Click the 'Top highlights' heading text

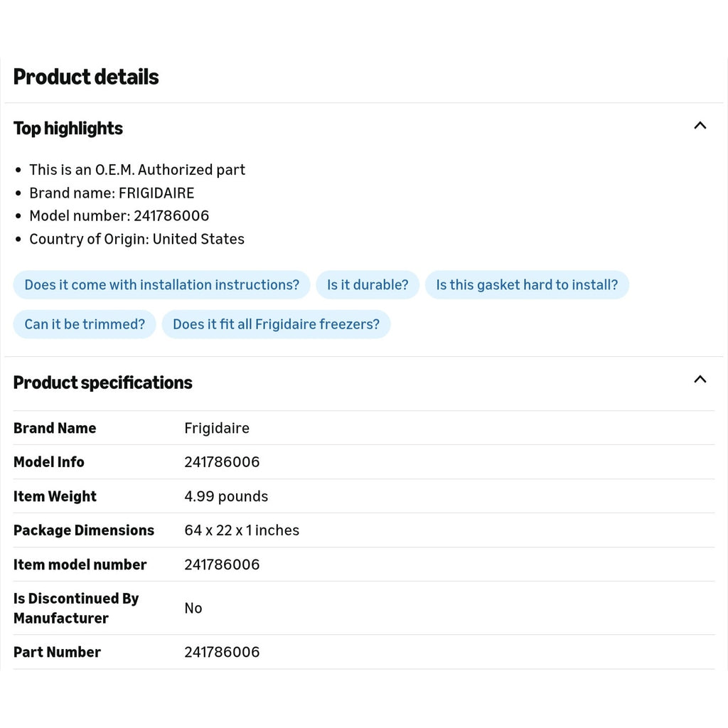pos(68,129)
